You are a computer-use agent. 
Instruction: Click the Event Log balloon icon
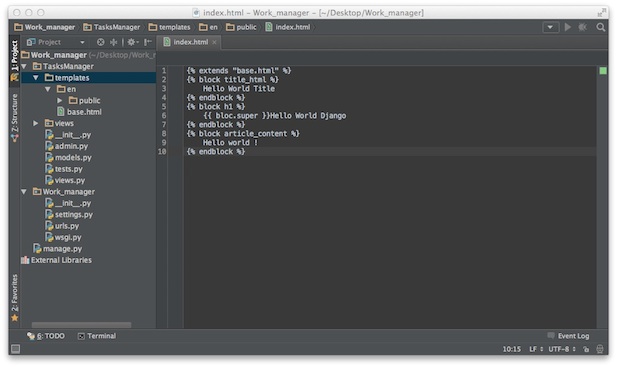551,336
